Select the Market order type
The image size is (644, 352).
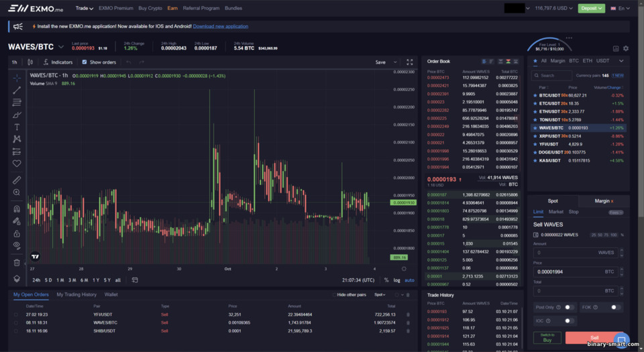[x=555, y=212]
